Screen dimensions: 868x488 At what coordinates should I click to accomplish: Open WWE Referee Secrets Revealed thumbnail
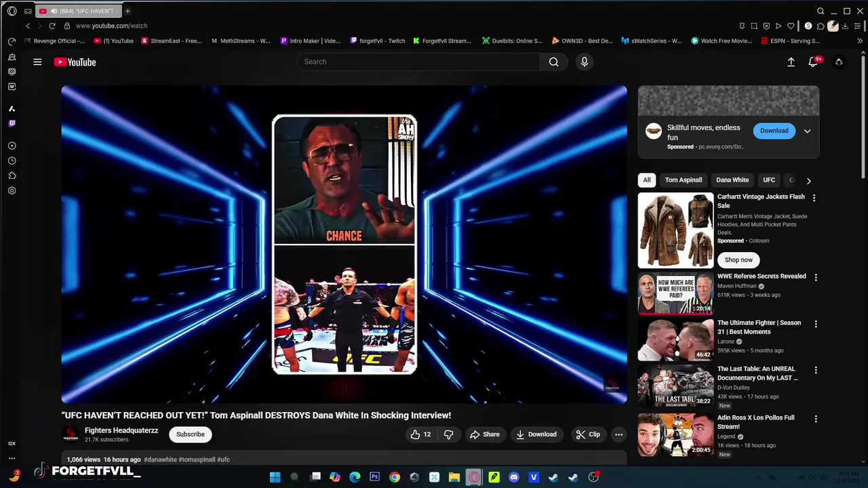click(x=675, y=293)
